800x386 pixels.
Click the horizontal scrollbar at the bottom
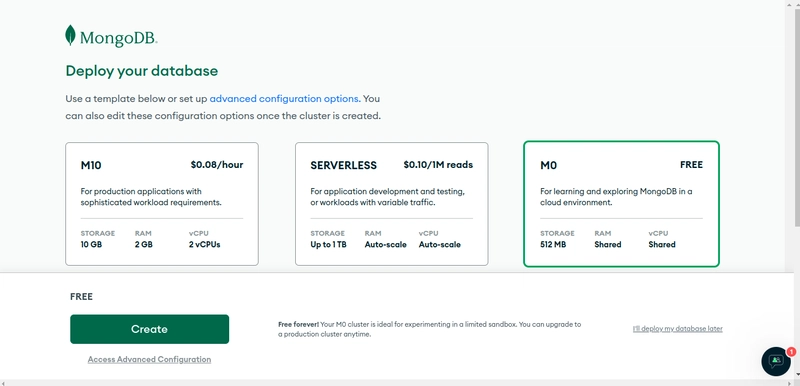point(396,382)
